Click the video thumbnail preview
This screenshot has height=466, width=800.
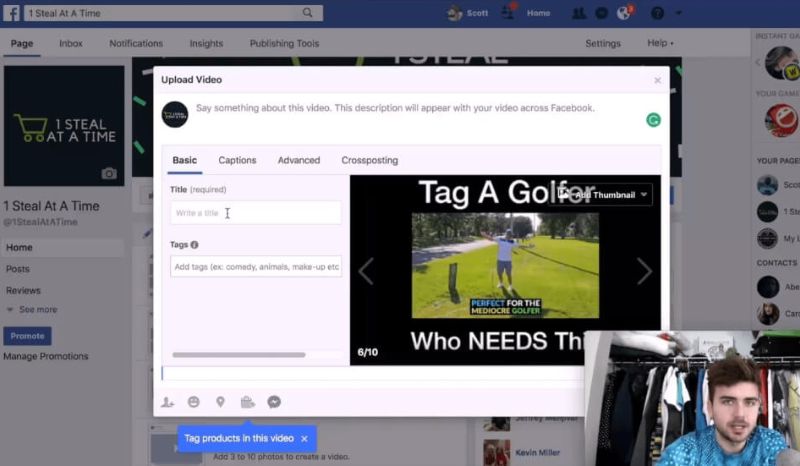[505, 270]
